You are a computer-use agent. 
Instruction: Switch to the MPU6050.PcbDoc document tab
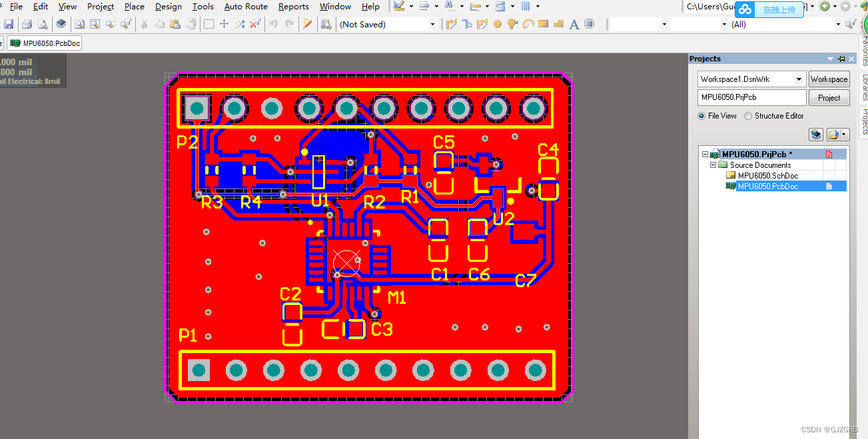click(x=45, y=43)
